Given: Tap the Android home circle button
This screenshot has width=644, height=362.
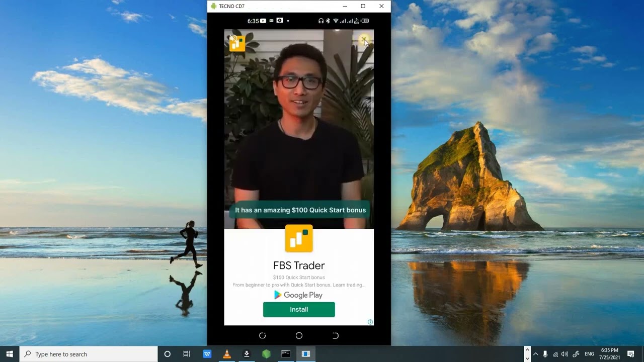Looking at the screenshot, I should click(x=299, y=335).
